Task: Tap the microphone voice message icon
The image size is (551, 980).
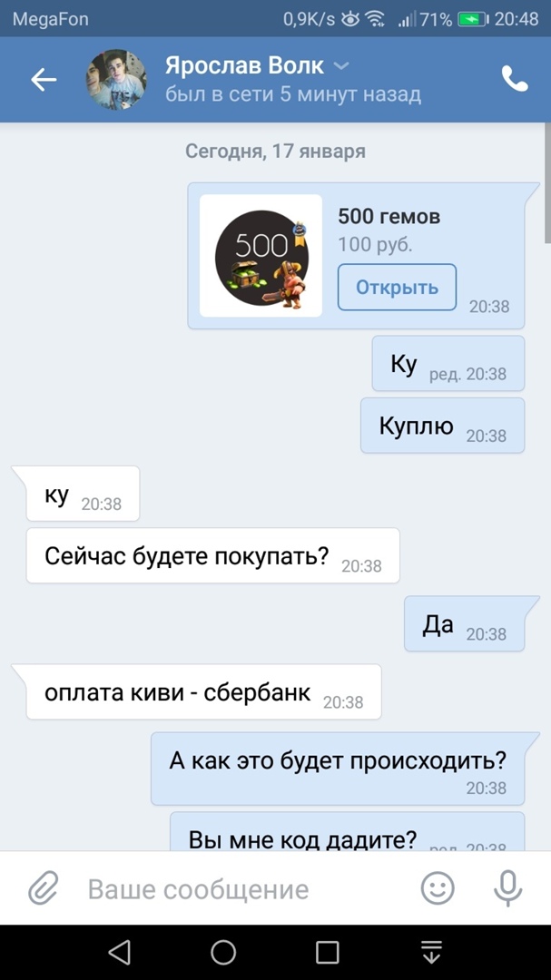Action: point(507,888)
